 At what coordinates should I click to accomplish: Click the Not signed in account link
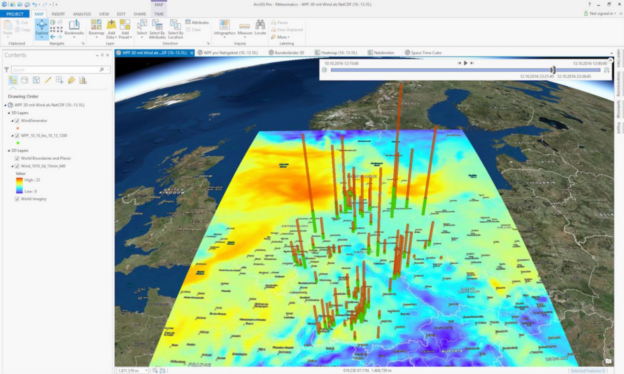click(600, 14)
